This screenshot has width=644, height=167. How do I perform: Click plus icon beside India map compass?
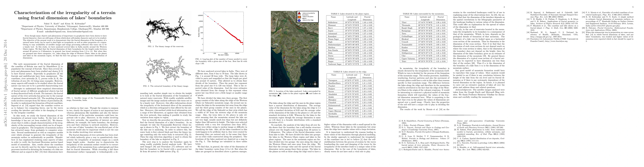point(311,84)
